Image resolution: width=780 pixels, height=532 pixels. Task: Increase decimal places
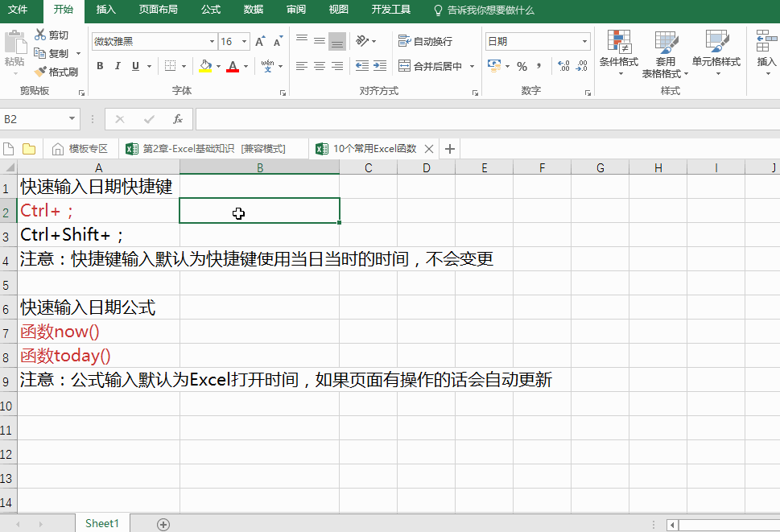tap(563, 66)
